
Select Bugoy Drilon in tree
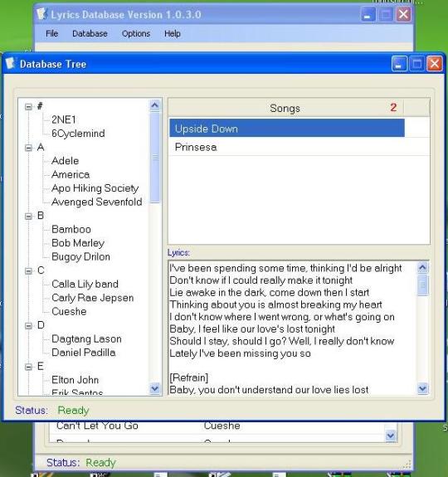[80, 256]
